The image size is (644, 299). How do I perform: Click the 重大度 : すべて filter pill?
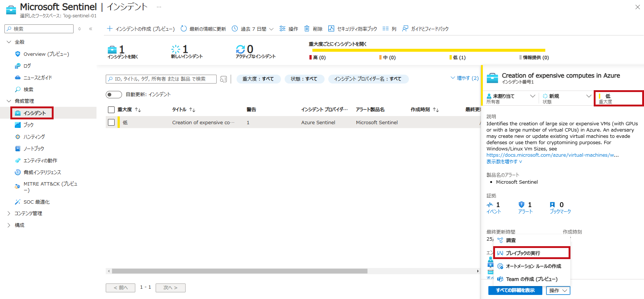(258, 79)
